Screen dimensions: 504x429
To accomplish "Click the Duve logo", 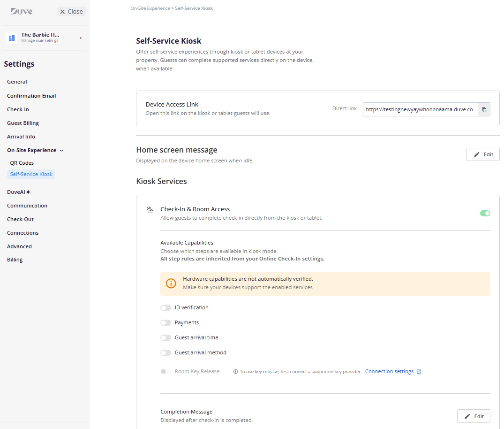I will point(21,11).
